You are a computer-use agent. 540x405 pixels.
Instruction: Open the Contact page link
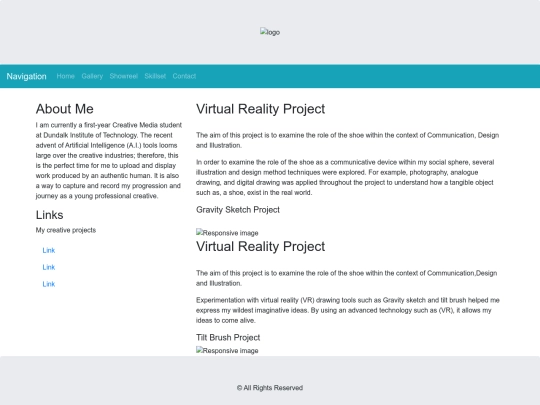click(x=184, y=76)
